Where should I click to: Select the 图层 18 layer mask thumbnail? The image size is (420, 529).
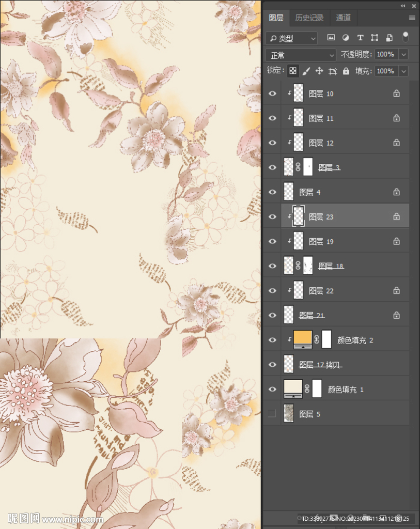(308, 266)
